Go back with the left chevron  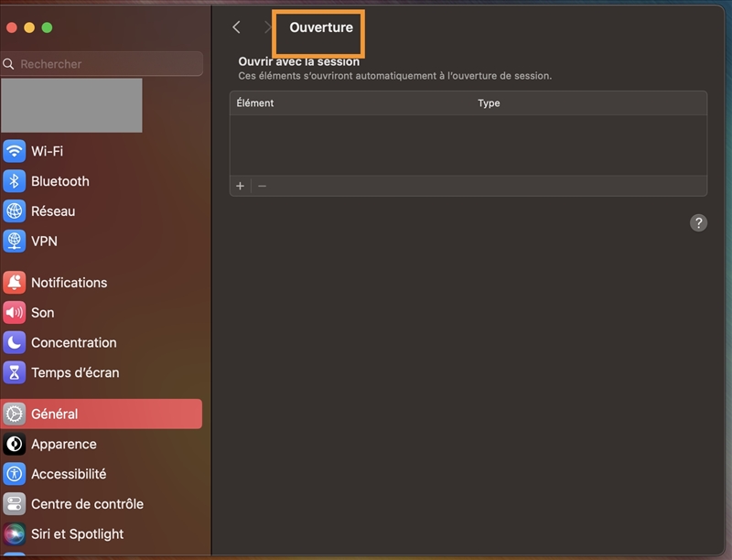pos(236,27)
